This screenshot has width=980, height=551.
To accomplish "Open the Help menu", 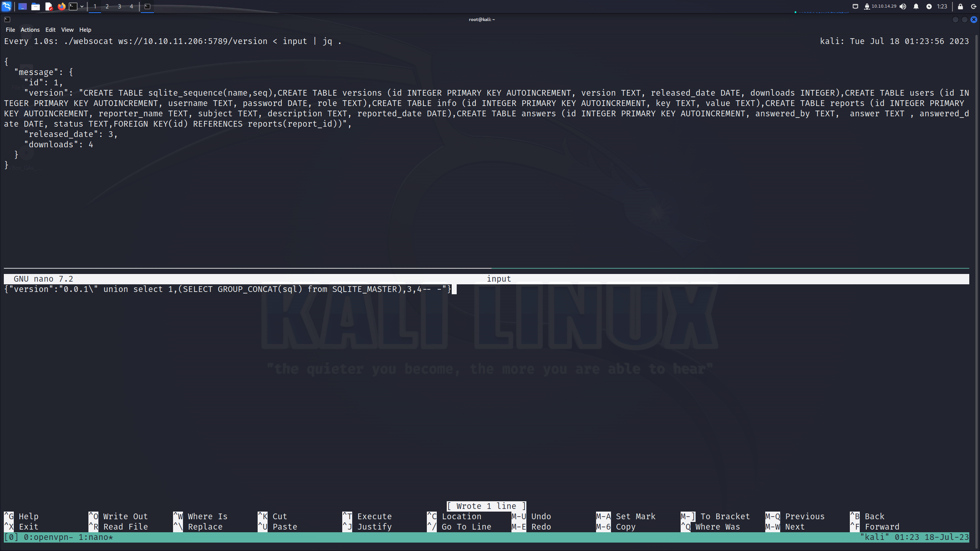I will click(x=85, y=30).
